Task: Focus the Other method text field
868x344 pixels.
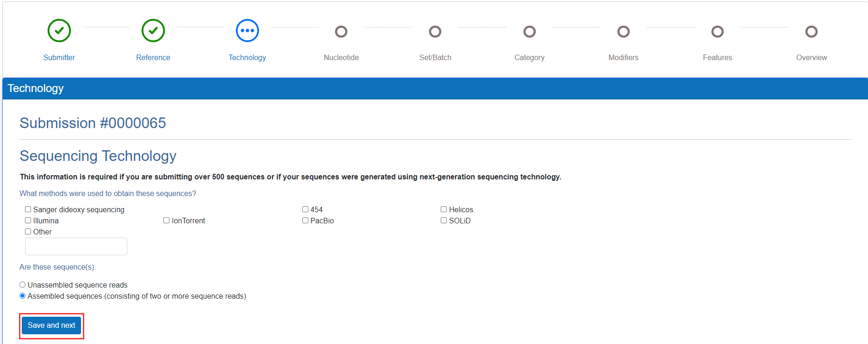Action: tap(76, 246)
